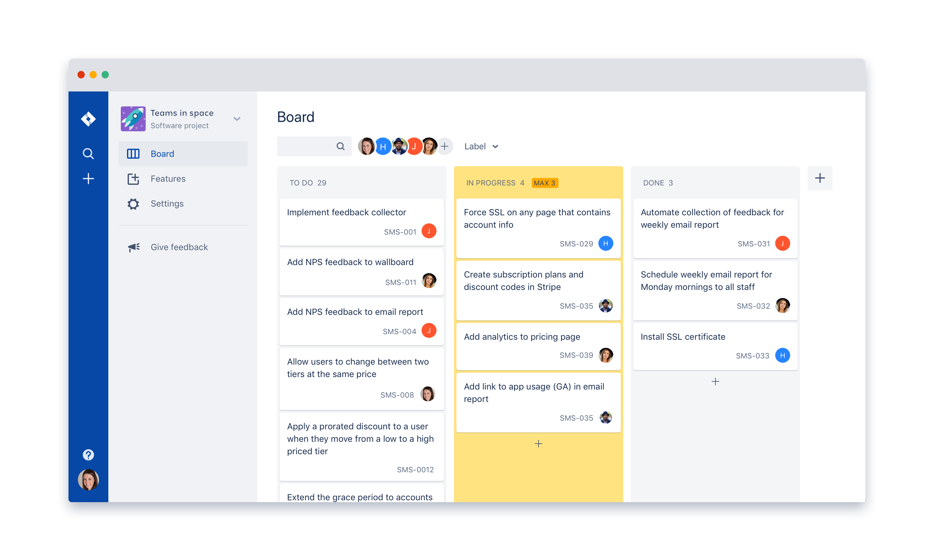Add new column using rightmost plus button
Screen dimensions: 934x560
tap(820, 179)
